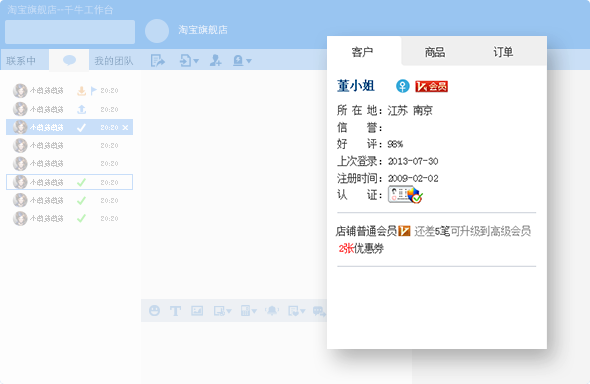The width and height of the screenshot is (590, 384).
Task: Open the 2张优惠券 link
Action: (361, 249)
